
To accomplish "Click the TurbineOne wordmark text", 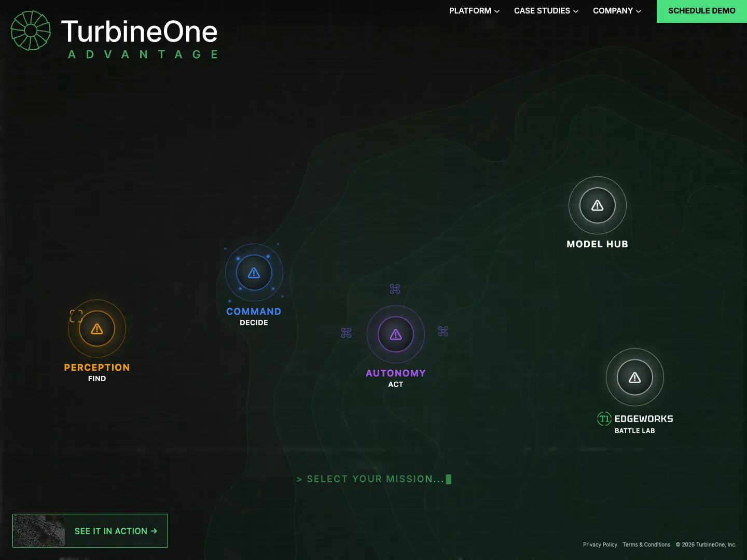I will [140, 32].
